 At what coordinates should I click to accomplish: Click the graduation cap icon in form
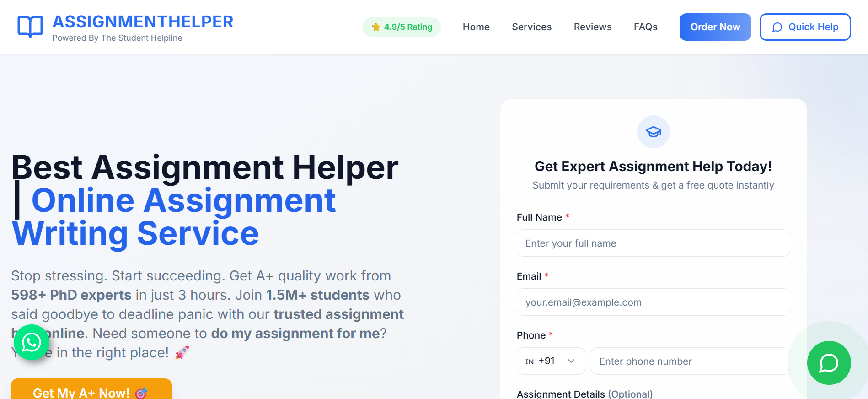tap(654, 132)
